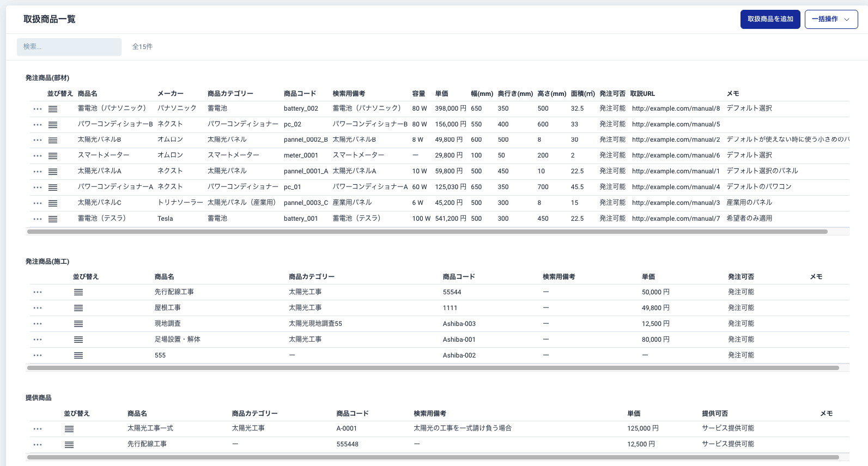Click reorder handle for 太陽光パネルB
This screenshot has height=466, width=868.
tap(53, 140)
